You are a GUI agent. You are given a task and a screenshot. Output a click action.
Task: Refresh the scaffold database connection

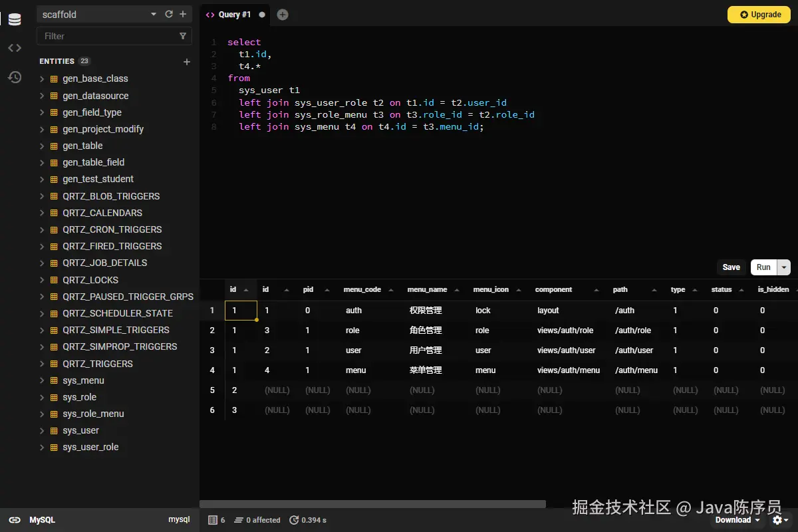pos(169,14)
